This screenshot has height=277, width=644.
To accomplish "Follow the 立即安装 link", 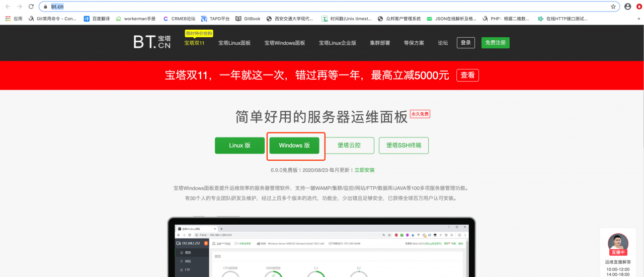I will (364, 170).
